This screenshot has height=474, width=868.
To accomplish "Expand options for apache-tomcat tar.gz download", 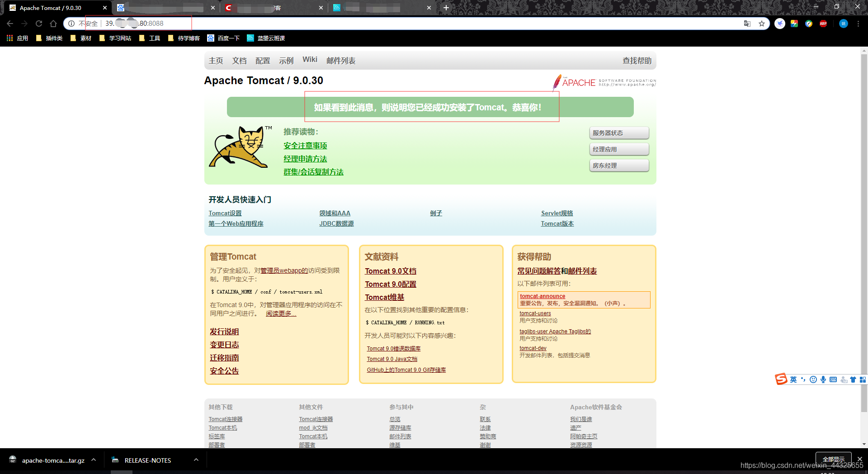I will [x=94, y=460].
